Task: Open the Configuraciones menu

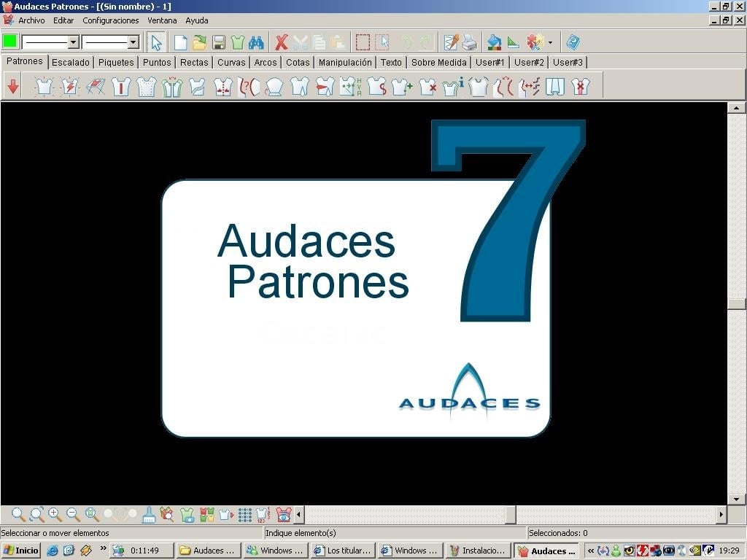Action: (x=110, y=20)
